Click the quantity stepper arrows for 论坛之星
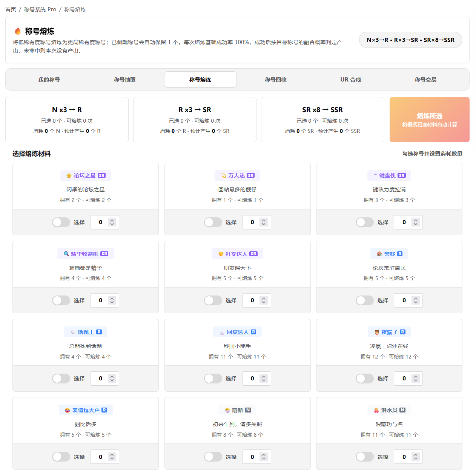This screenshot has height=474, width=476. (x=112, y=222)
